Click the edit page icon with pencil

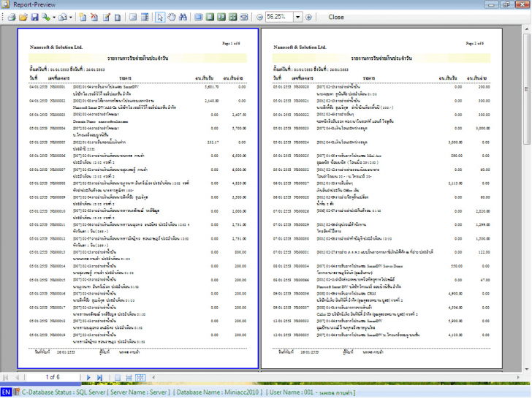[106, 17]
